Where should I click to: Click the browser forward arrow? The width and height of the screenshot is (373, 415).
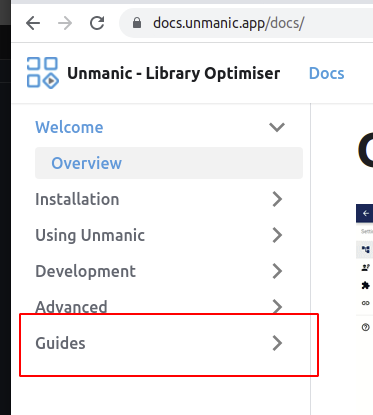coord(65,23)
